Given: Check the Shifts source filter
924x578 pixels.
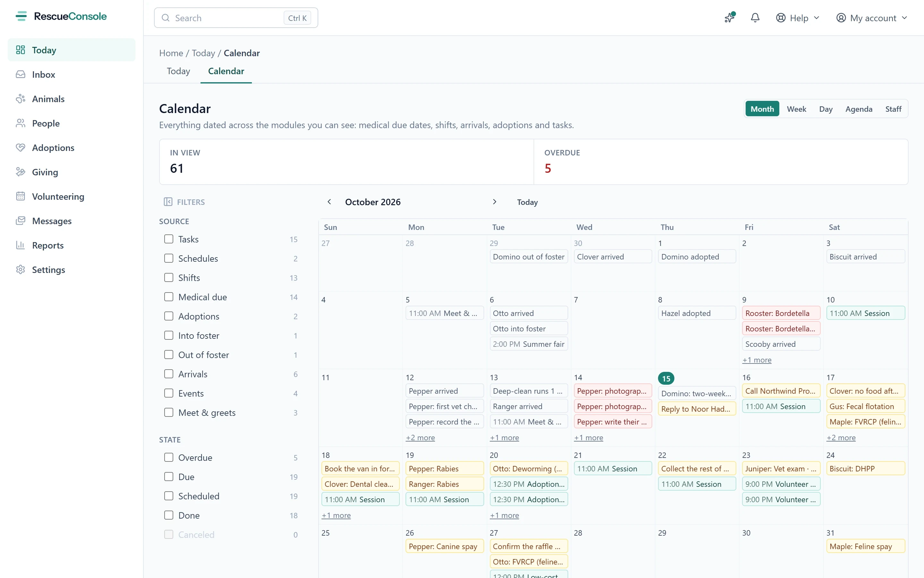Looking at the screenshot, I should (168, 278).
